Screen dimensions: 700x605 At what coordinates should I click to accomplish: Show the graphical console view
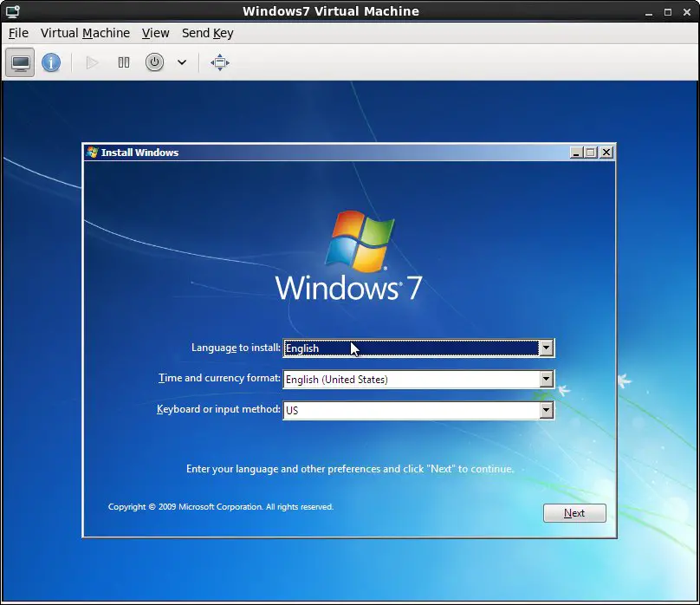point(20,62)
